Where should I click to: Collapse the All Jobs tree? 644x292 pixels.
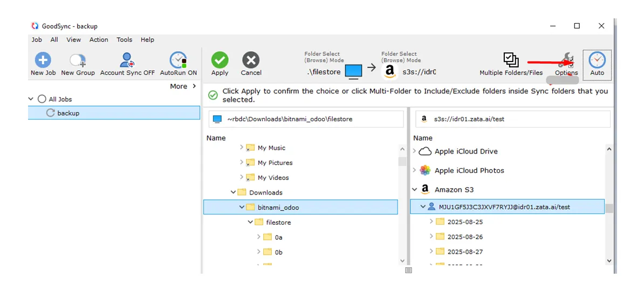coord(31,99)
